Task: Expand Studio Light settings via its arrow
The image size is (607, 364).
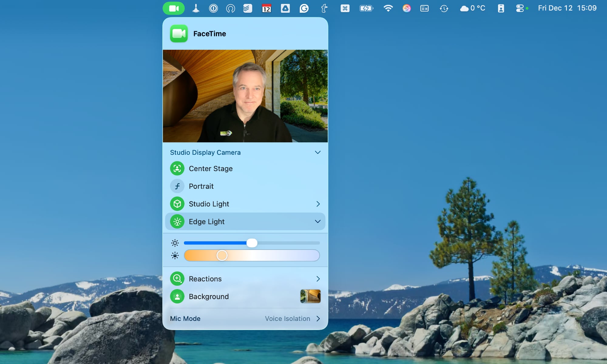Action: point(318,204)
